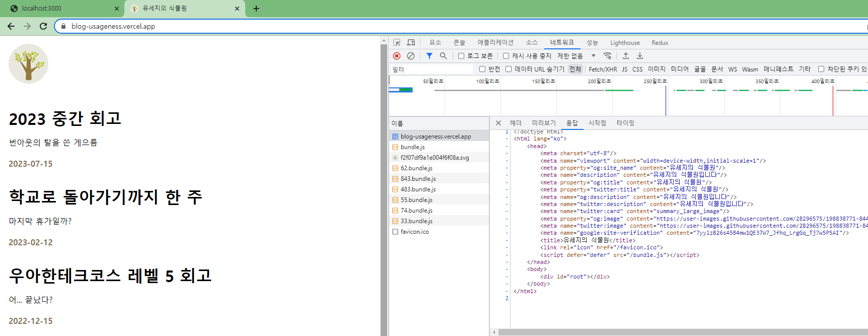Select the 843.bundle.js request row

click(439, 179)
